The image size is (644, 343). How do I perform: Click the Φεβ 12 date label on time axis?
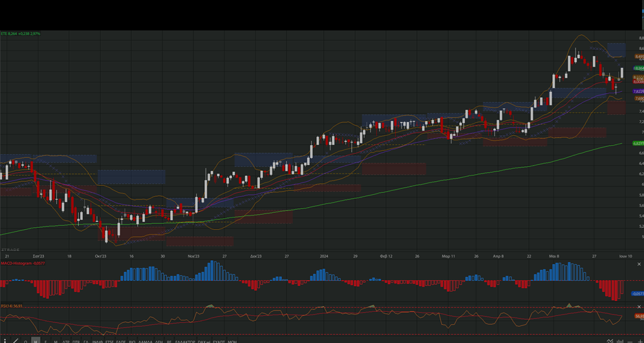click(x=386, y=256)
